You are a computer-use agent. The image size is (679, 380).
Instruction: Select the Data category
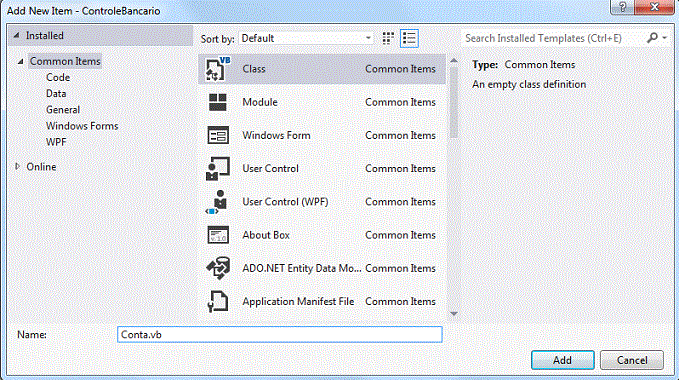pyautogui.click(x=56, y=93)
